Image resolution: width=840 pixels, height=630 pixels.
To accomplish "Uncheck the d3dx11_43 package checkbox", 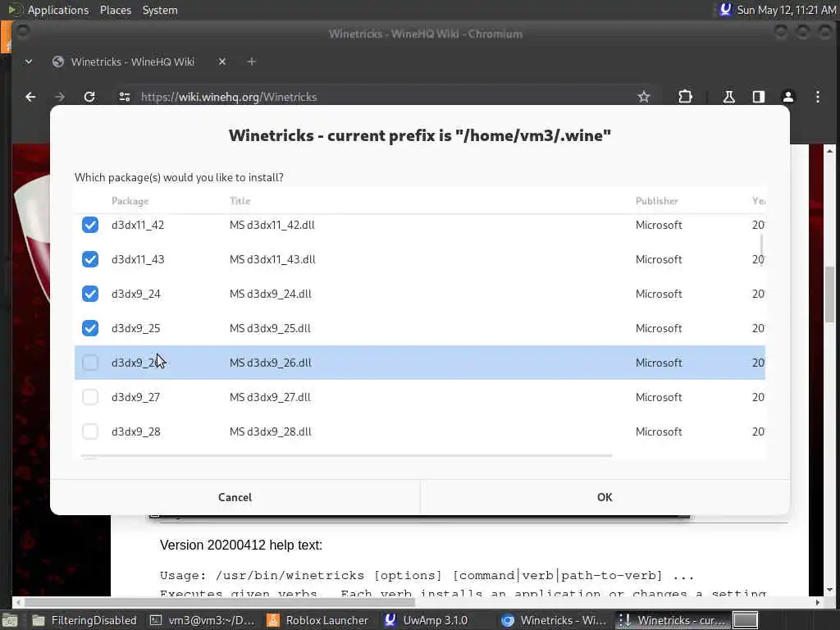I will click(90, 259).
